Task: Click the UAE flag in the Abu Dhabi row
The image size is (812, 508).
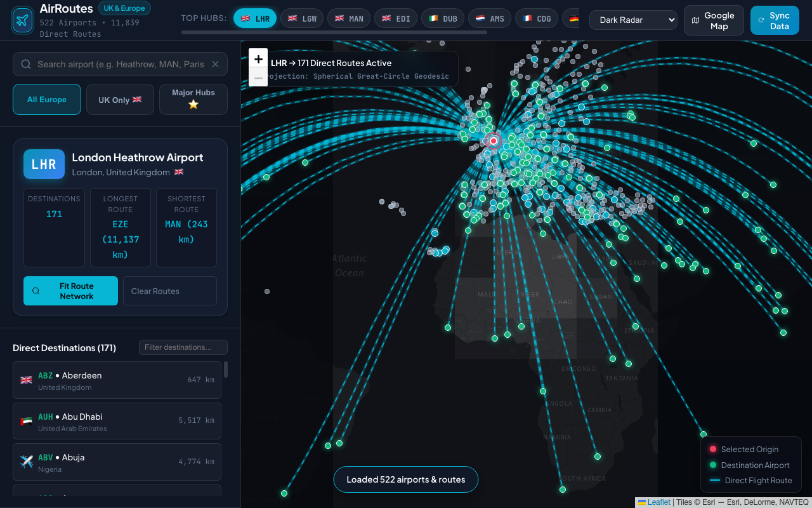Action: [x=26, y=421]
